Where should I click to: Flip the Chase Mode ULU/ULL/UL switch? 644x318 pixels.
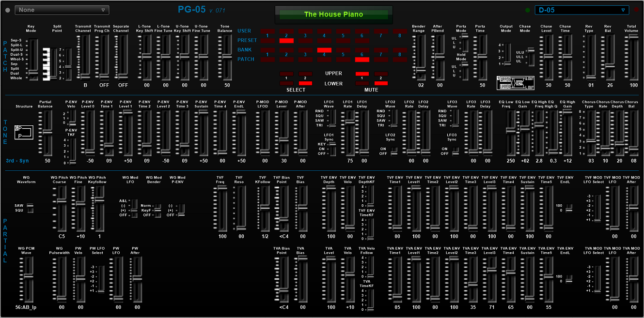[x=531, y=57]
